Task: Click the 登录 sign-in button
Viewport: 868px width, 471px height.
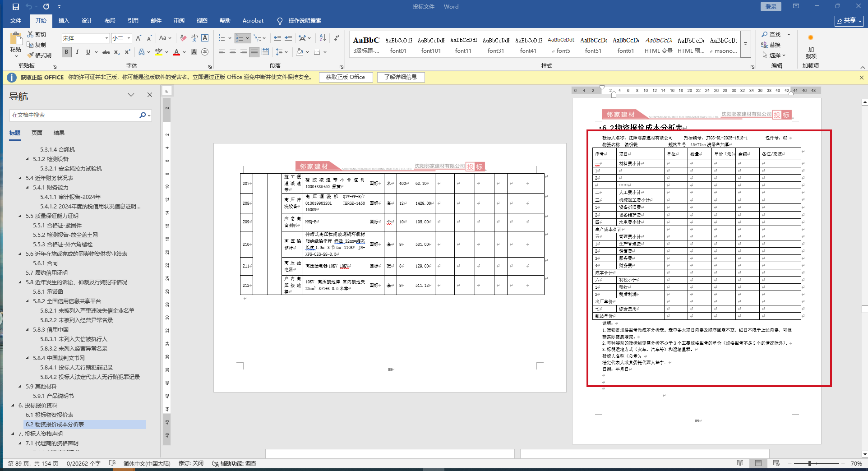Action: [x=771, y=6]
